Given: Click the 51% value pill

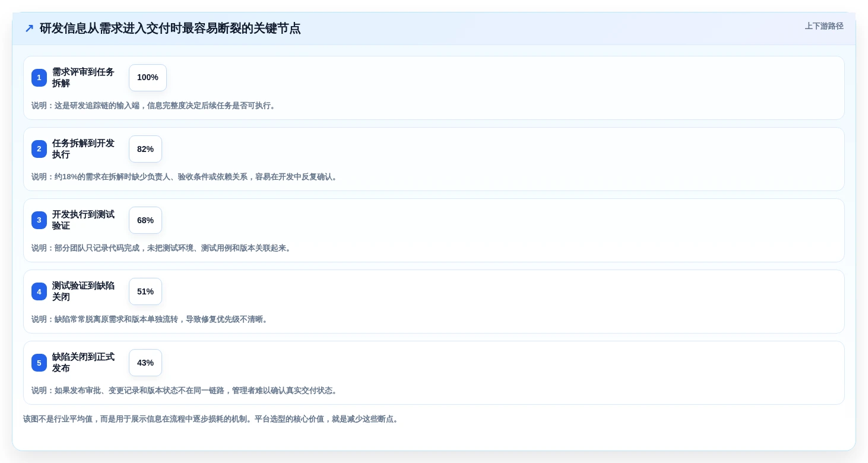Looking at the screenshot, I should [x=145, y=291].
